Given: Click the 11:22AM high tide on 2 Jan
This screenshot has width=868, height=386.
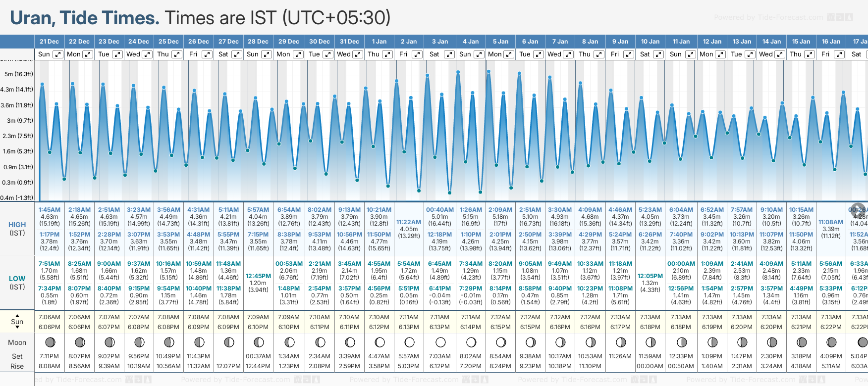Looking at the screenshot, I should click(409, 222).
